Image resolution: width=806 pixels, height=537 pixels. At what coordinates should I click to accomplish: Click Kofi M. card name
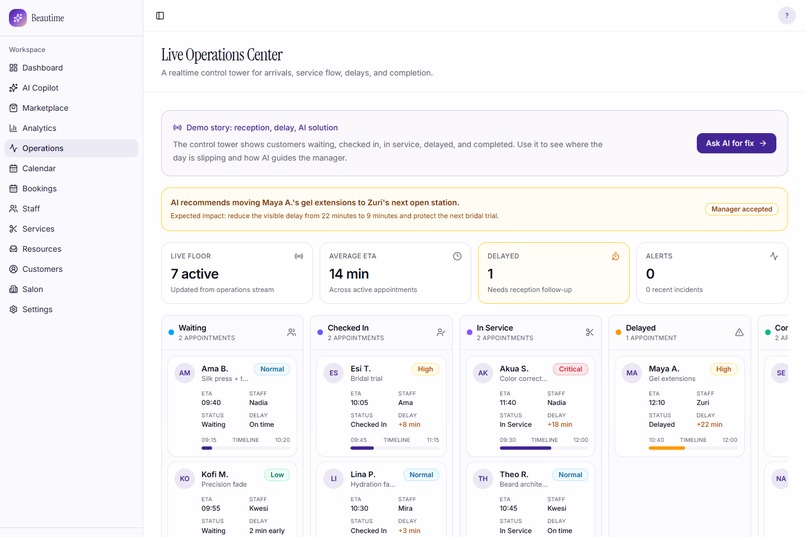click(214, 474)
